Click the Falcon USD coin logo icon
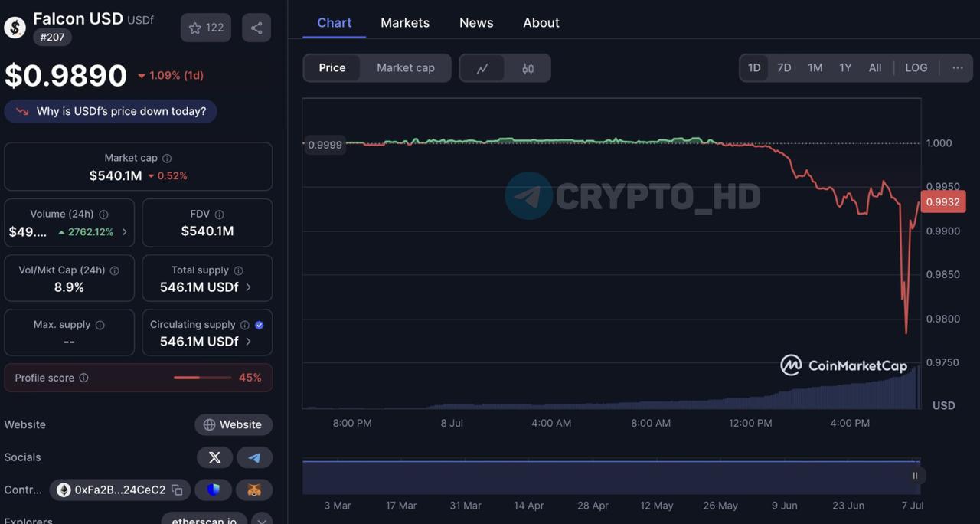This screenshot has width=980, height=524. point(15,27)
